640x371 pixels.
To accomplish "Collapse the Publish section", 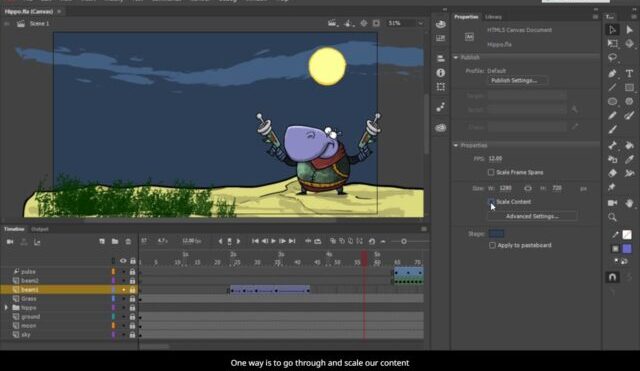I will point(456,58).
